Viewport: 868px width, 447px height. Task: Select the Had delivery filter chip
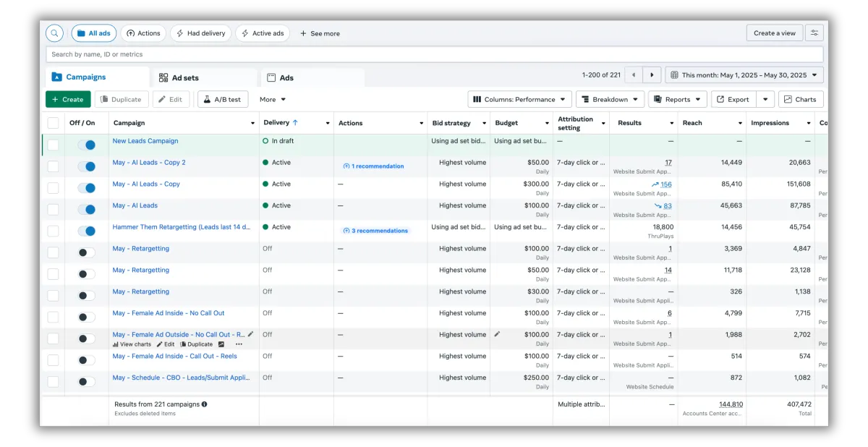[200, 33]
